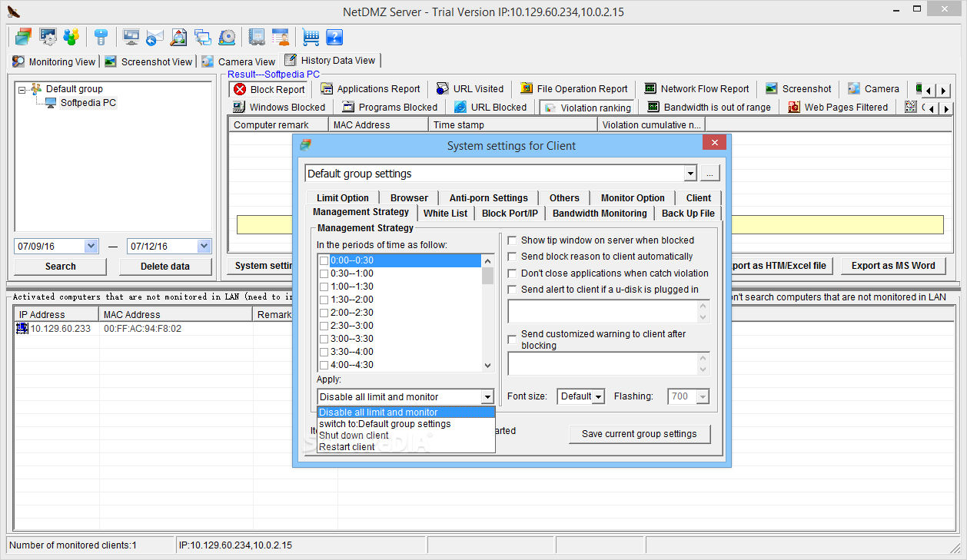Enable Send block reason to client automatically
The height and width of the screenshot is (560, 967).
pyautogui.click(x=513, y=257)
